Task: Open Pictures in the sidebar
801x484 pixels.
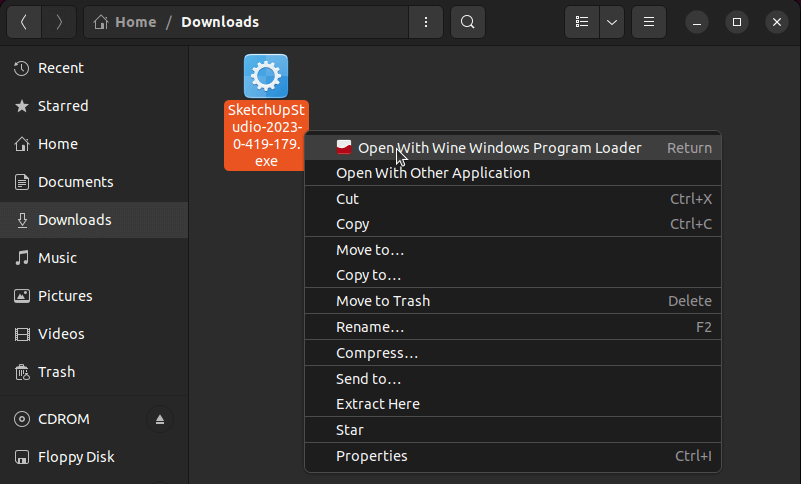Action: pyautogui.click(x=94, y=296)
